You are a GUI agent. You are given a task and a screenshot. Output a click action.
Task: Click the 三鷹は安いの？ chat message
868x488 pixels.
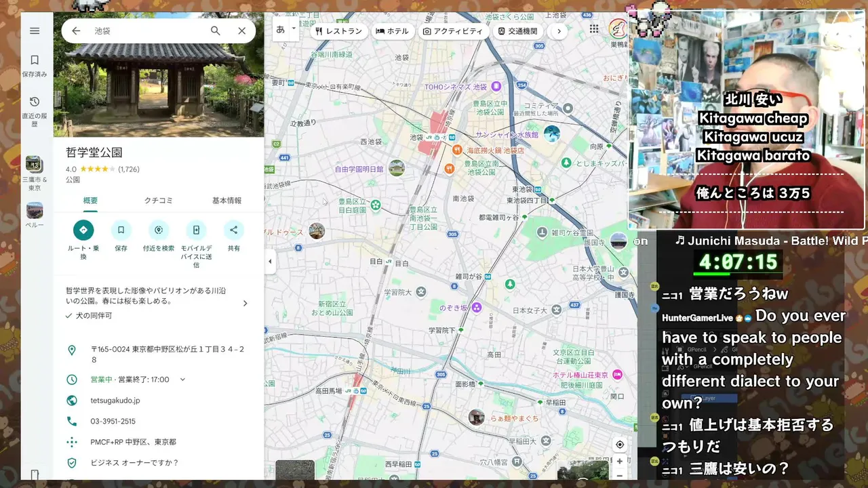click(x=739, y=468)
